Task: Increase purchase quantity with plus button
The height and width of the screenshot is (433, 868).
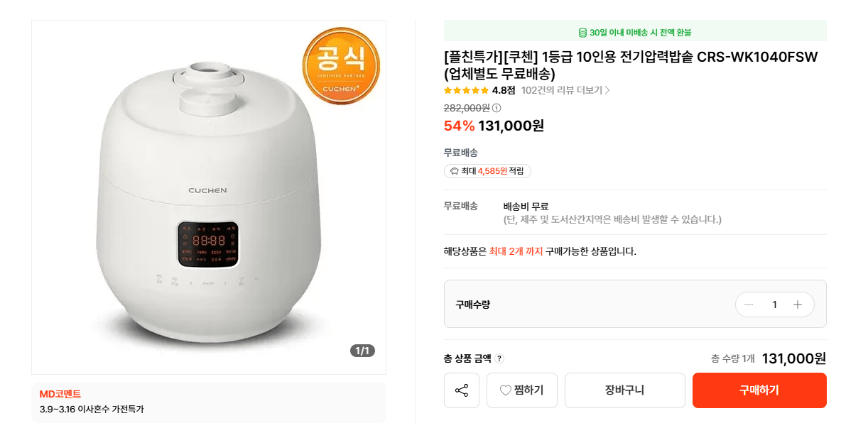Action: 798,304
